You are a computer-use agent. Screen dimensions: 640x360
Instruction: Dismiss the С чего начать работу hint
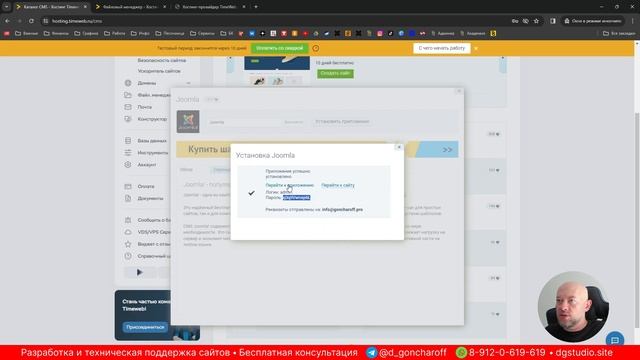click(476, 48)
